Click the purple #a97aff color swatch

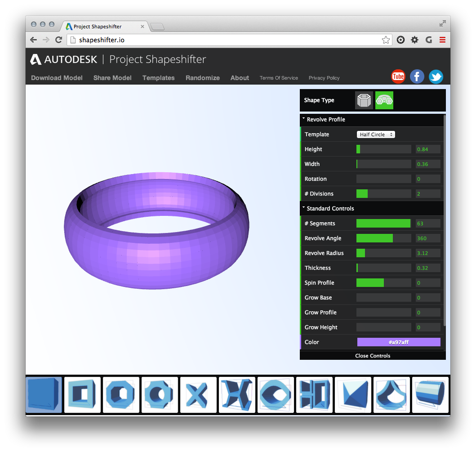pyautogui.click(x=399, y=342)
